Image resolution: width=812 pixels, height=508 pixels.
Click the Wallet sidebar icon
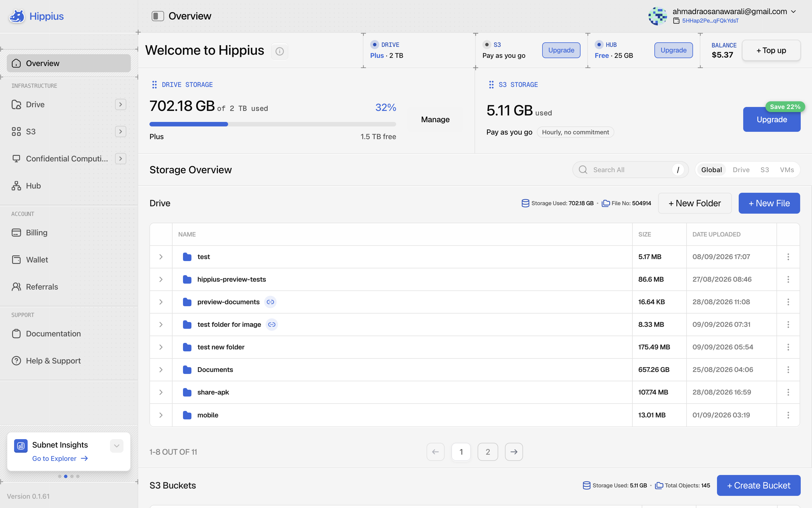16,260
